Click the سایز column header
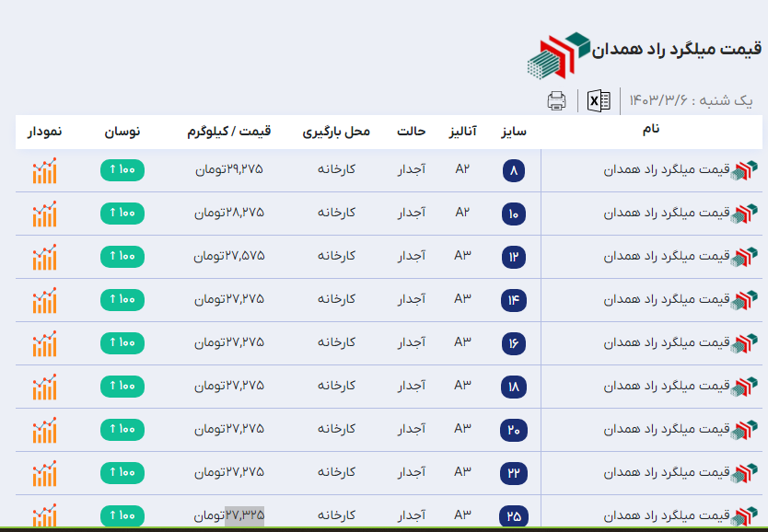768x532 pixels. tap(513, 132)
